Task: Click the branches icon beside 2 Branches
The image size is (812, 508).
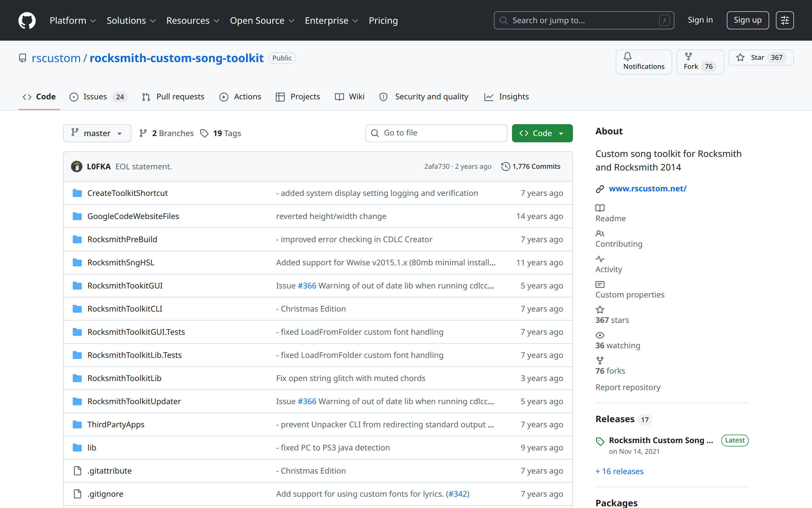Action: tap(143, 133)
